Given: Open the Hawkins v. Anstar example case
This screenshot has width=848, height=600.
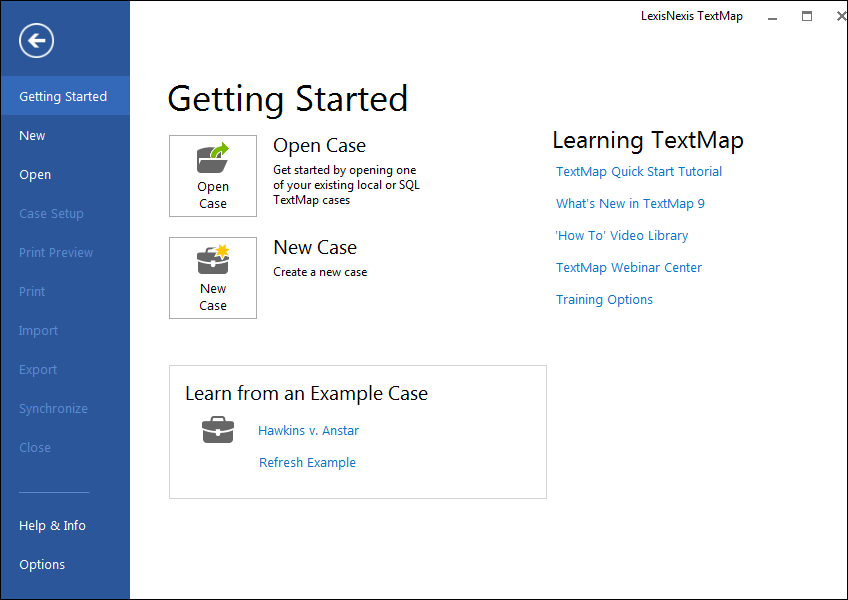Looking at the screenshot, I should [x=308, y=430].
